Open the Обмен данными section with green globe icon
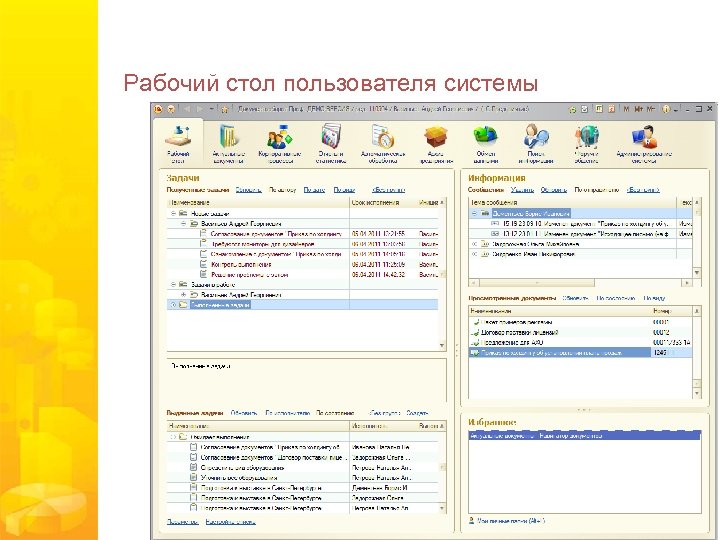 pyautogui.click(x=485, y=143)
